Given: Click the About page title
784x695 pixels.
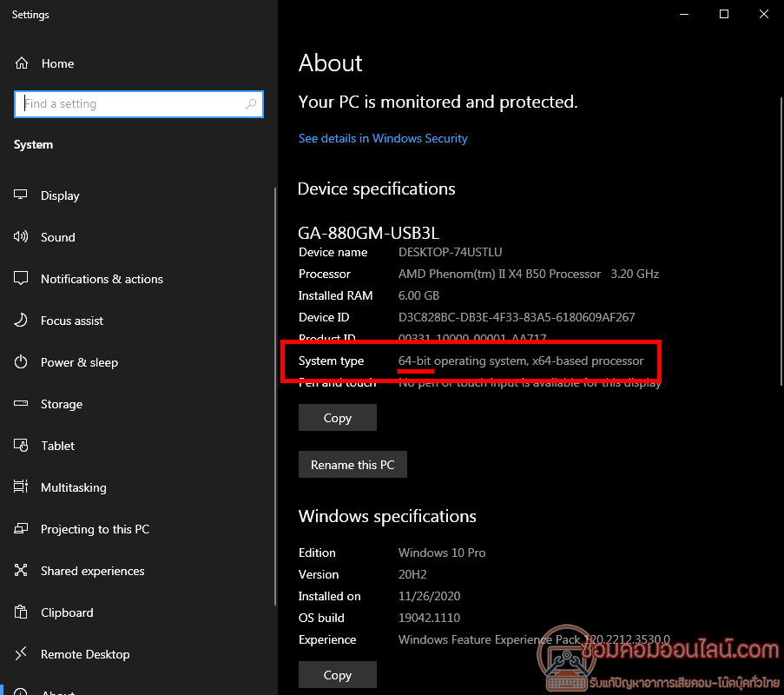Looking at the screenshot, I should (331, 63).
